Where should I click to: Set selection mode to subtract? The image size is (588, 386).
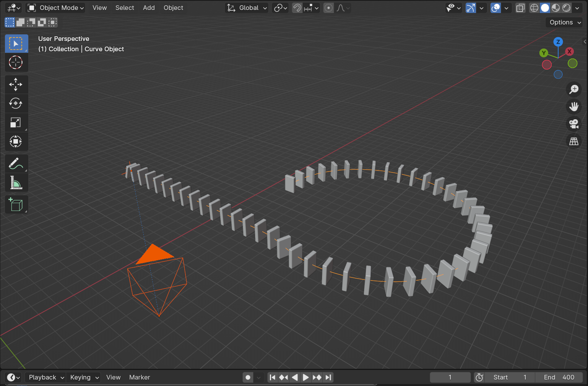click(x=31, y=23)
